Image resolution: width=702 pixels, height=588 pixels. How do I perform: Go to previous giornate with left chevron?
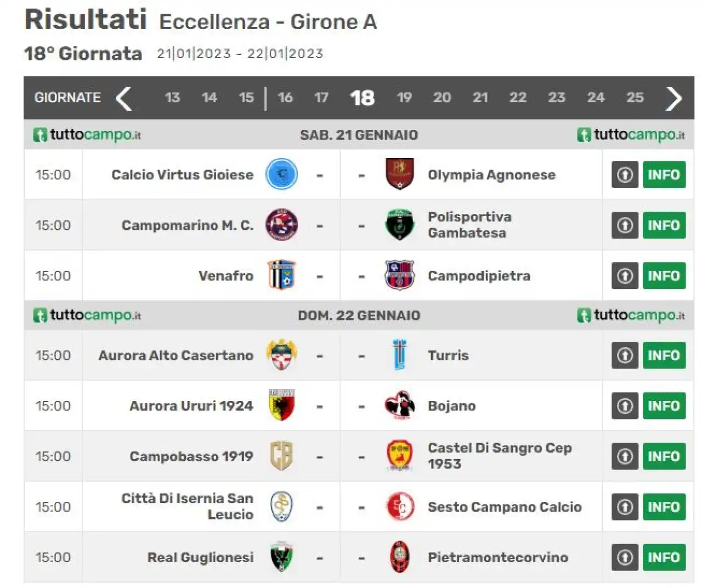tap(124, 98)
